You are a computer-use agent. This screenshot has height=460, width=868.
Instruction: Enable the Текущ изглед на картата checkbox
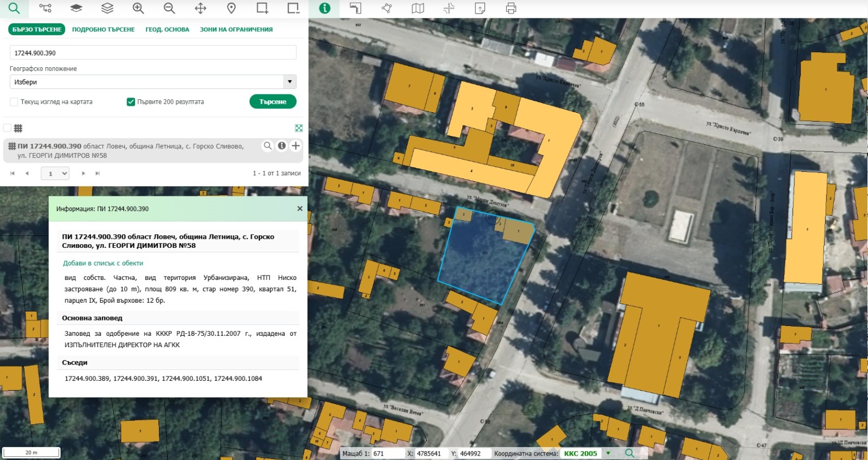14,102
